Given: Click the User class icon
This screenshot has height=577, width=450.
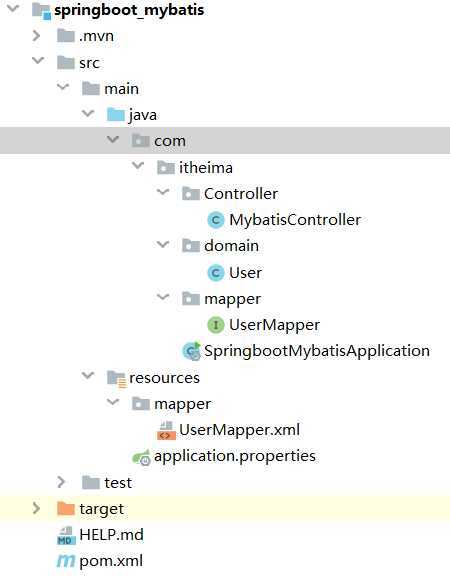Looking at the screenshot, I should click(x=216, y=273).
